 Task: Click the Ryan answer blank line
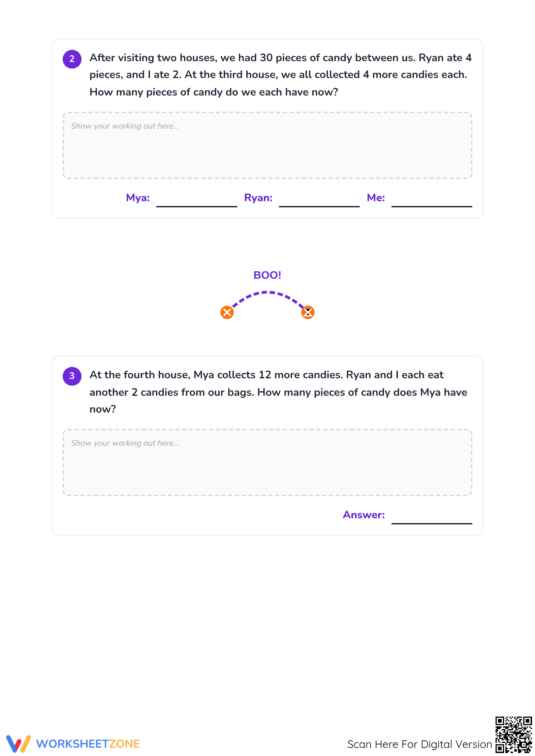319,206
